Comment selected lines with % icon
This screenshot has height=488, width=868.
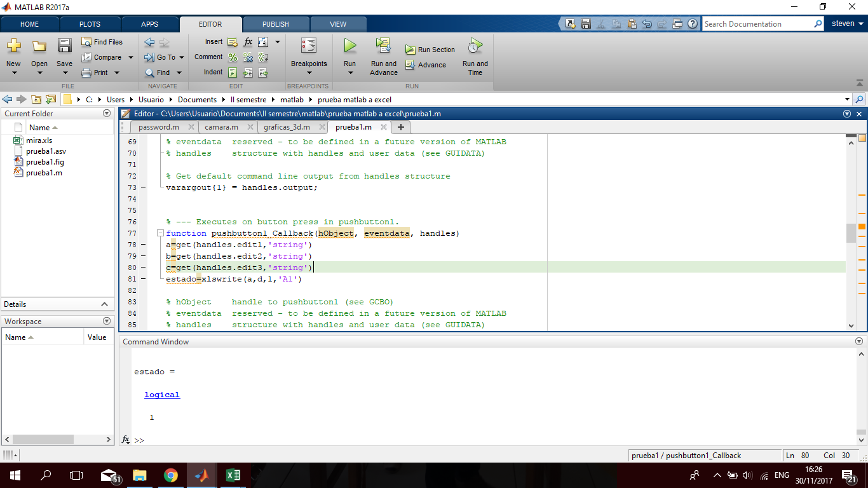[233, 57]
